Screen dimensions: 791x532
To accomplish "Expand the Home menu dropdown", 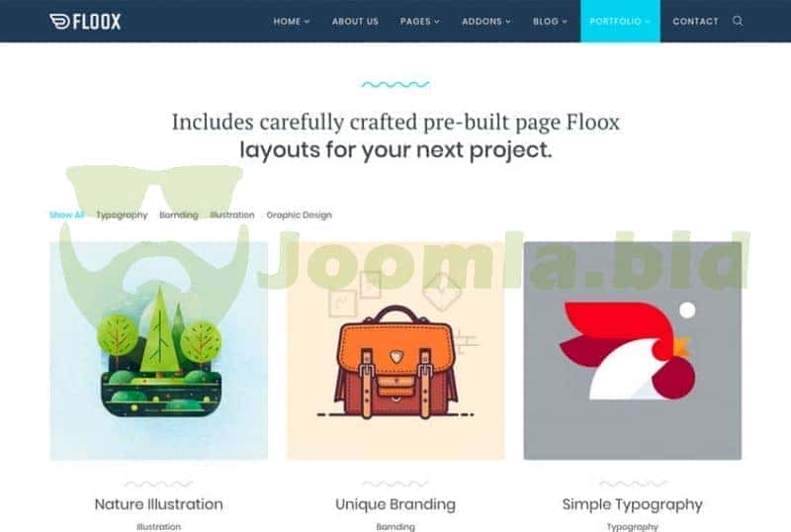I will point(291,21).
